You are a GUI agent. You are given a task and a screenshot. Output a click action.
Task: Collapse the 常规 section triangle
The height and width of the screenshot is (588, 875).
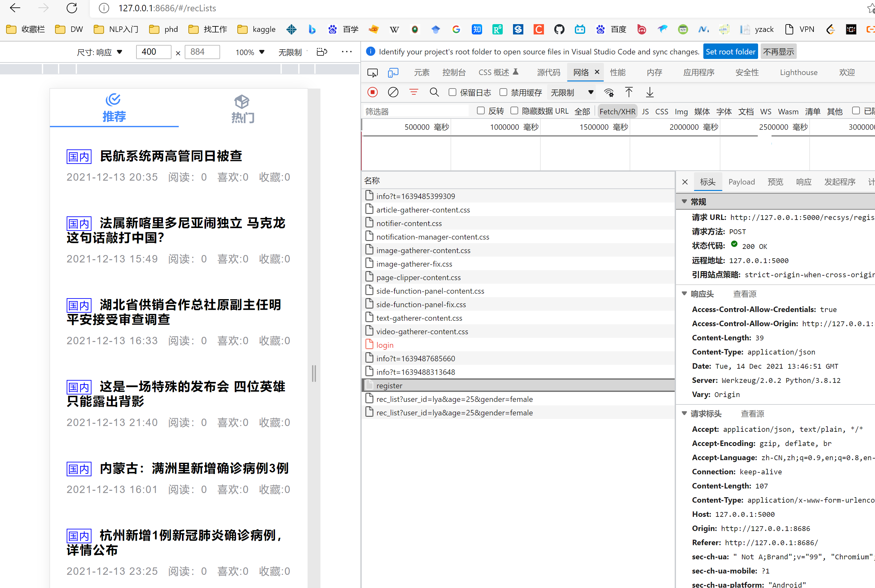point(684,202)
